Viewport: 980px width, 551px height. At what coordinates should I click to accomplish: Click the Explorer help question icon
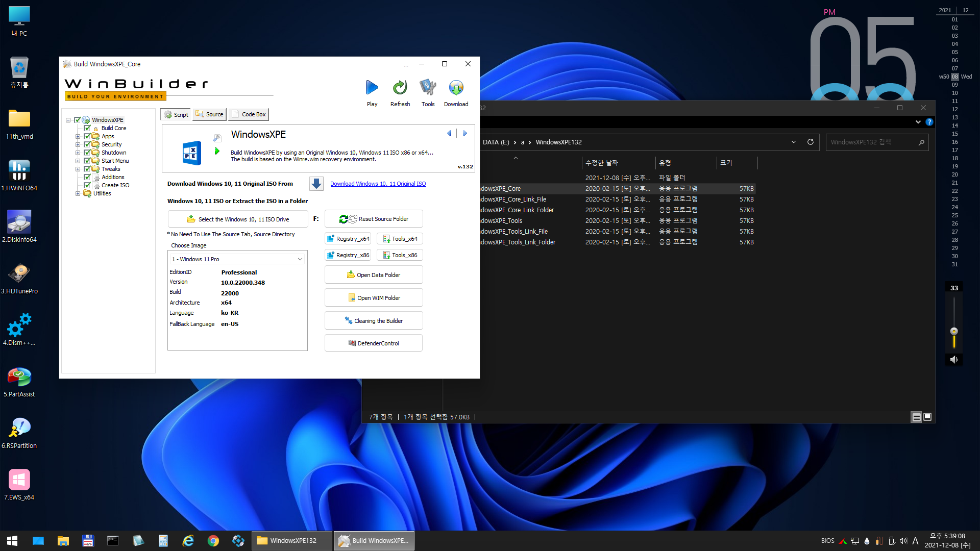tap(929, 122)
